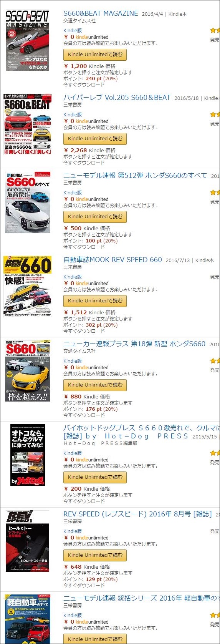Click star rating beside S660&BEAT MAGAZINE

click(215, 30)
